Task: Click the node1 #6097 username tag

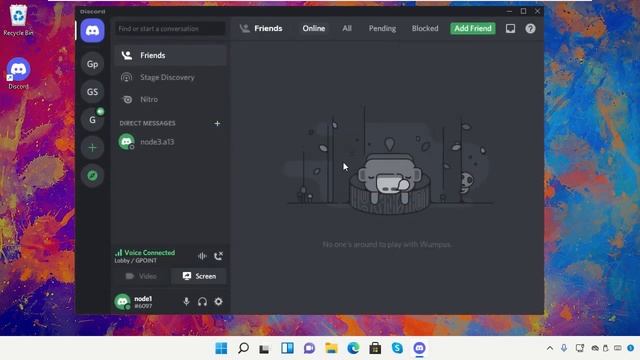Action: (x=143, y=302)
